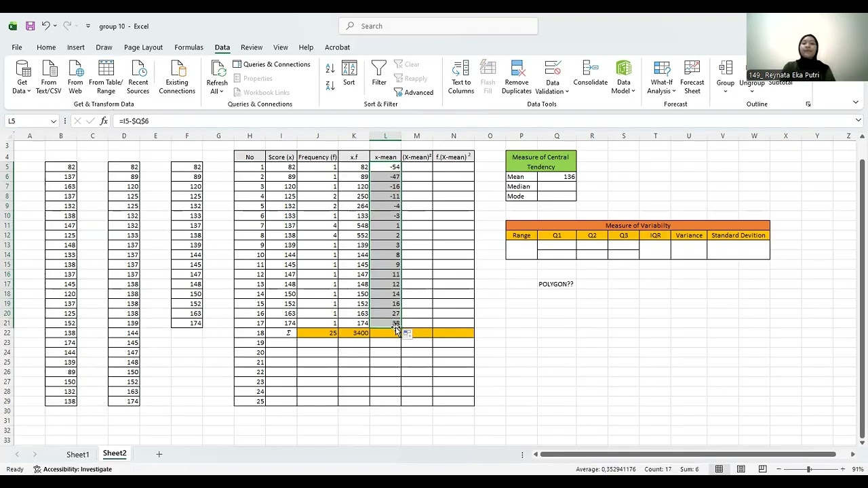This screenshot has height=488, width=868.
Task: Switch to the View tab
Action: 281,47
